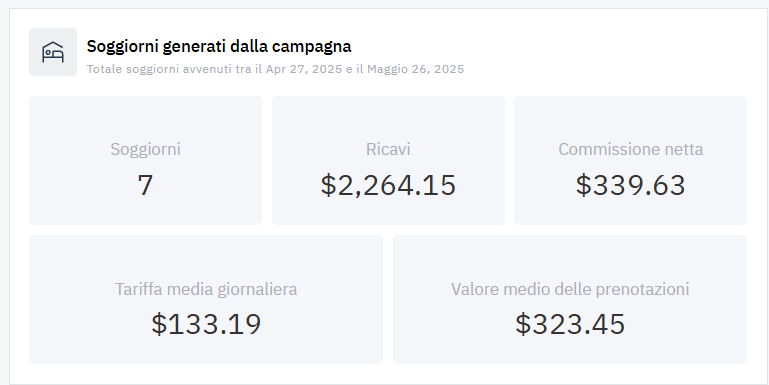Click the Maggio 26, 2025 end date text
This screenshot has width=769, height=385.
415,69
